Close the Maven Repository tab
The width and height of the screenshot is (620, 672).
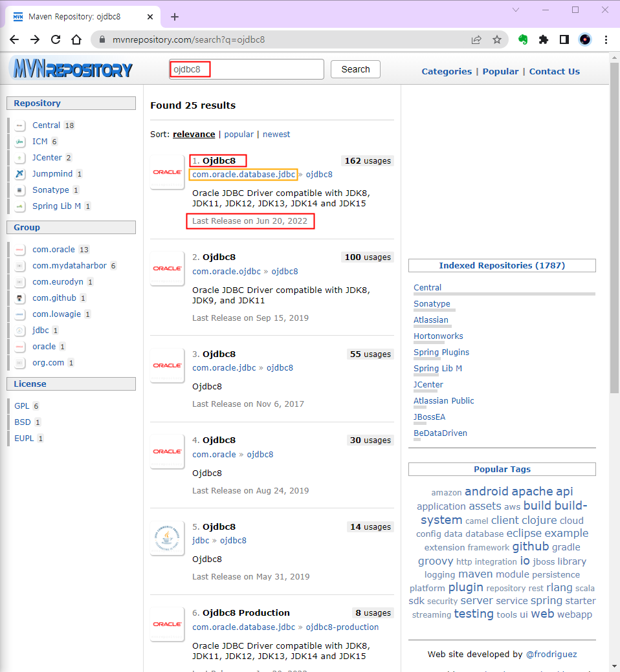(x=150, y=17)
